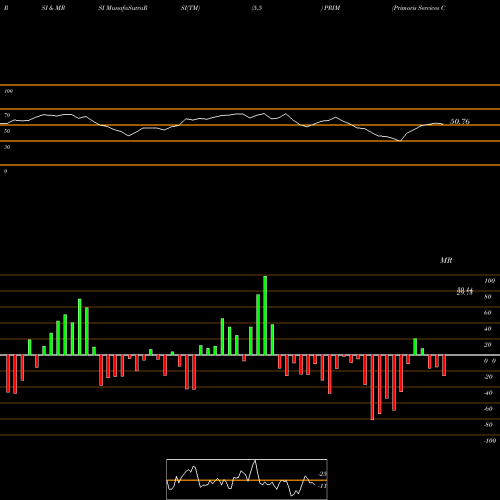This screenshot has width=500, height=500.
Task: Click the RSI axis label 30
Action: coord(7,147)
